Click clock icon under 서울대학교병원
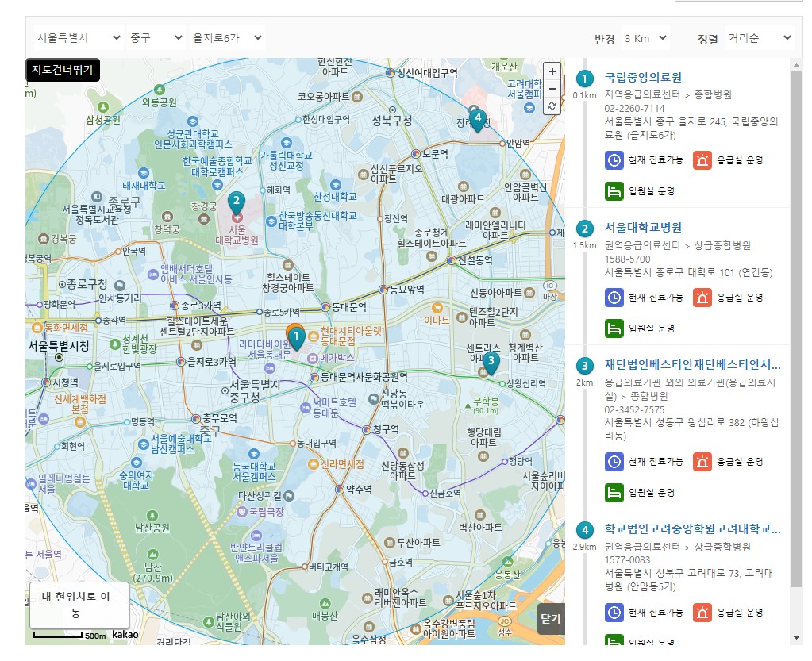 614,298
